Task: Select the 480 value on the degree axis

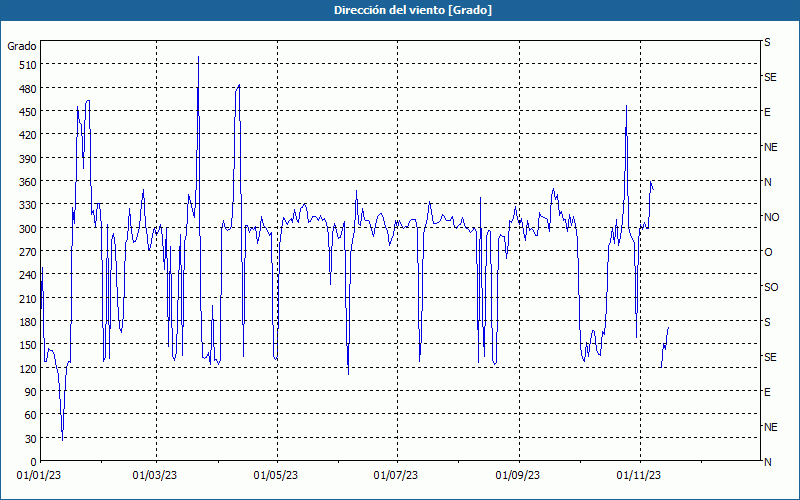Action: coord(28,89)
